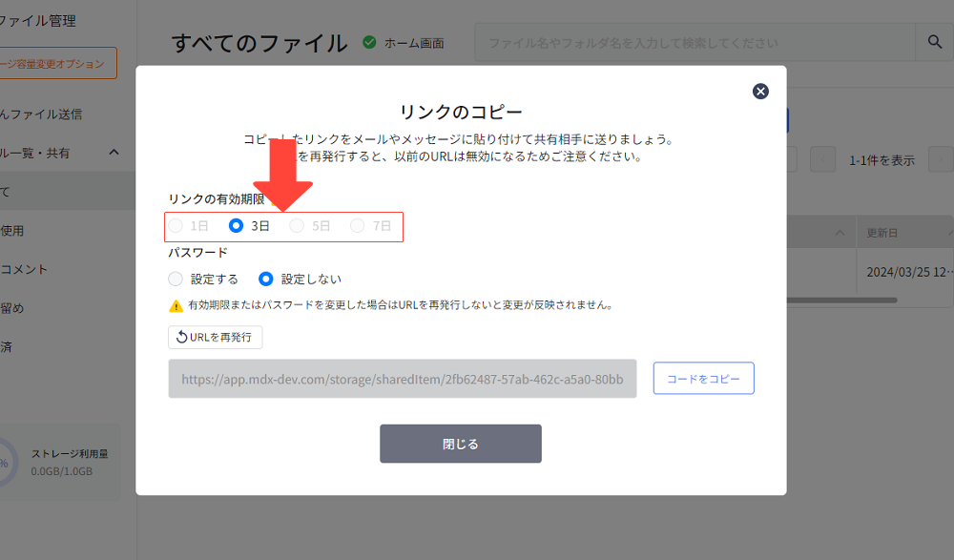Open the ファイル送信 sidebar item
The image size is (954, 560).
41,114
